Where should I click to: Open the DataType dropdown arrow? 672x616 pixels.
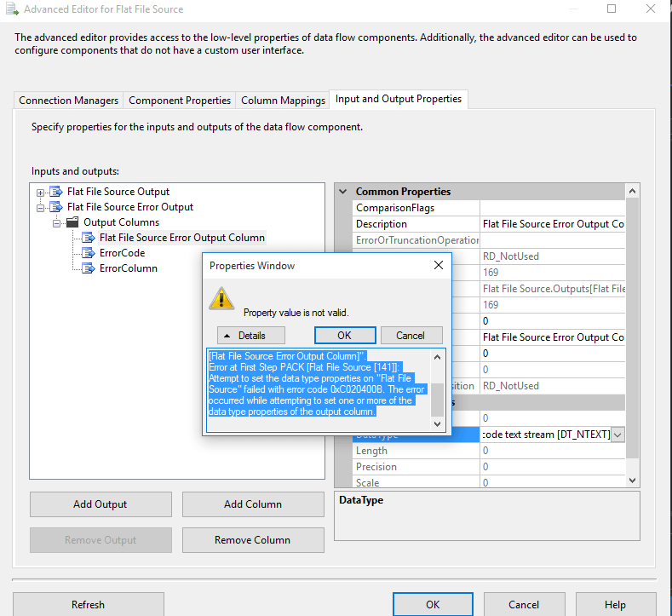pos(618,435)
